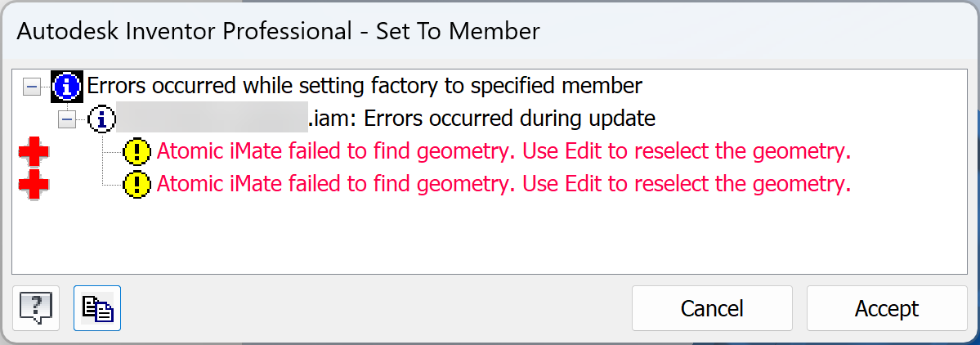Click the info icon beside the .iam entry
Screen dimensions: 980x345
(101, 119)
